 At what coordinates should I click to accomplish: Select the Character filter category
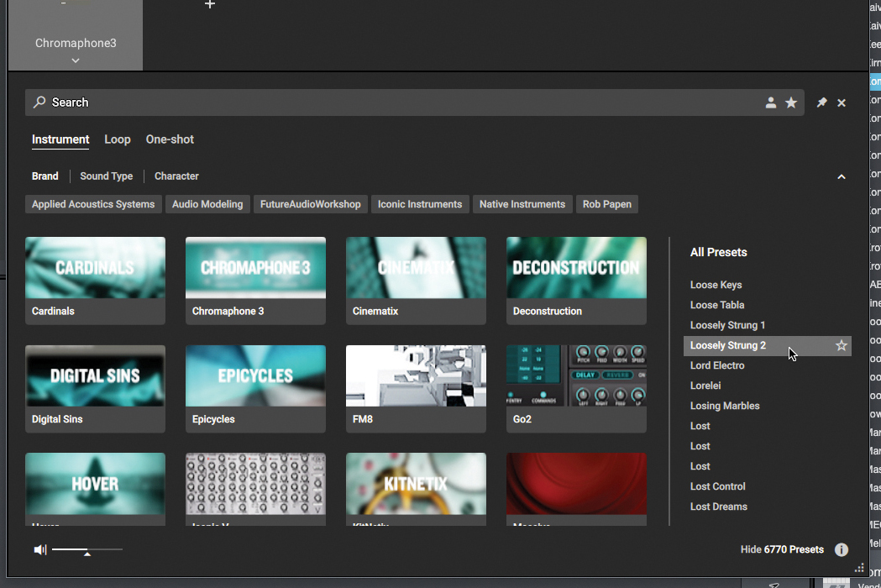[x=176, y=176]
